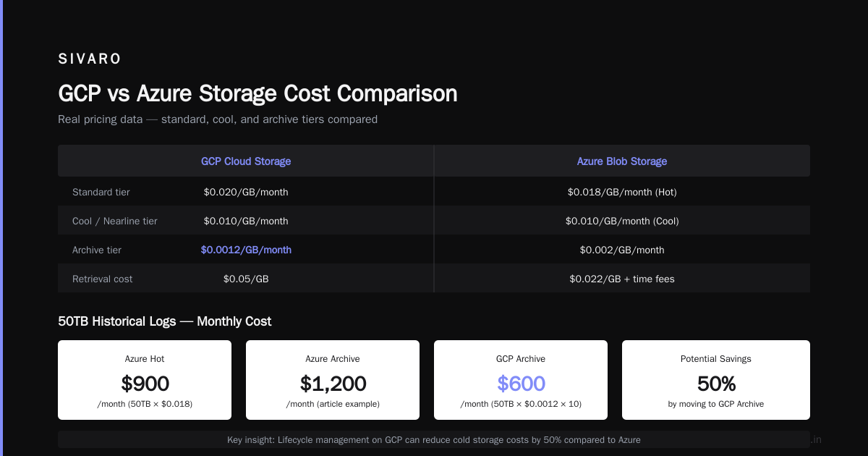Click the Standard tier row label
868x456 pixels.
101,192
